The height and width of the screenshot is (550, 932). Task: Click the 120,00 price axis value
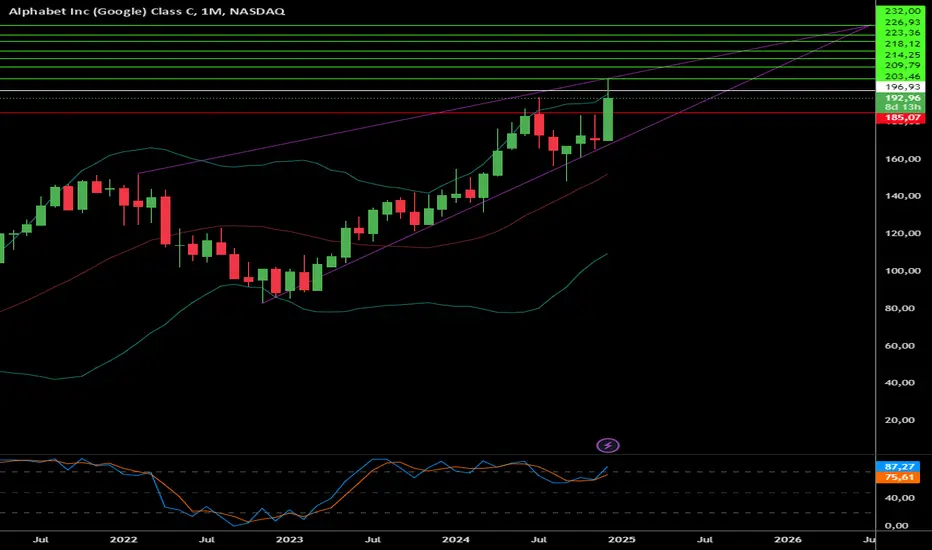click(902, 233)
